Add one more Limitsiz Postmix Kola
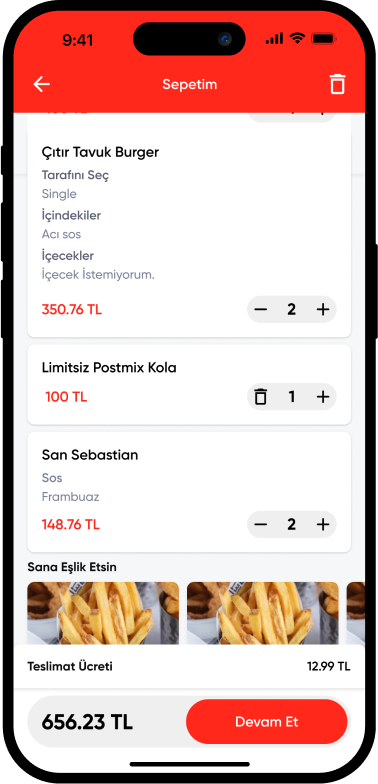 coord(323,397)
